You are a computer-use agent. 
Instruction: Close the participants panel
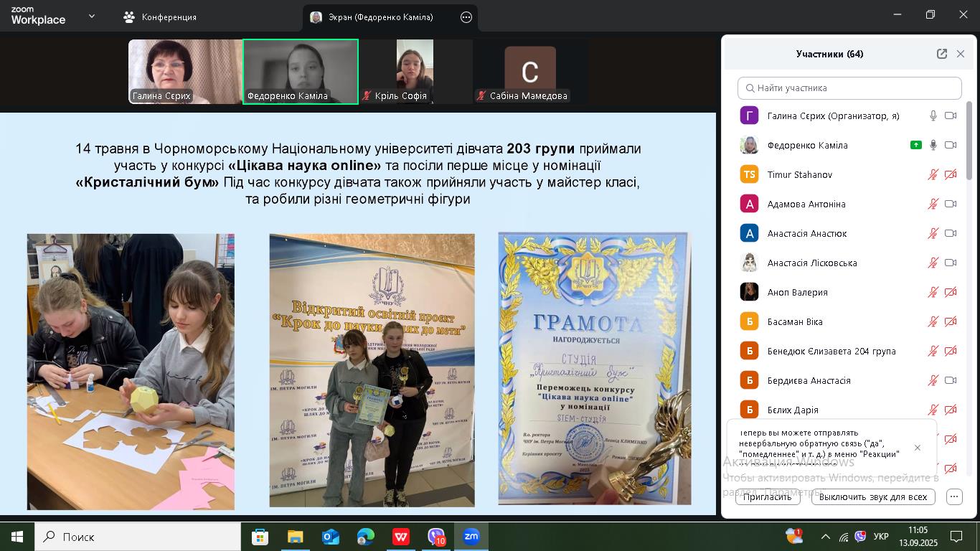point(961,54)
